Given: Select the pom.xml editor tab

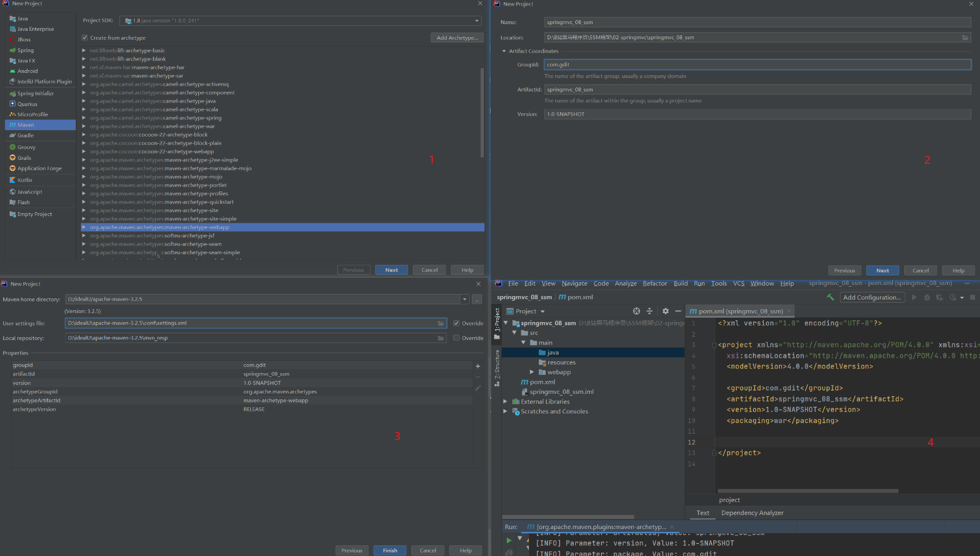Looking at the screenshot, I should [x=740, y=311].
